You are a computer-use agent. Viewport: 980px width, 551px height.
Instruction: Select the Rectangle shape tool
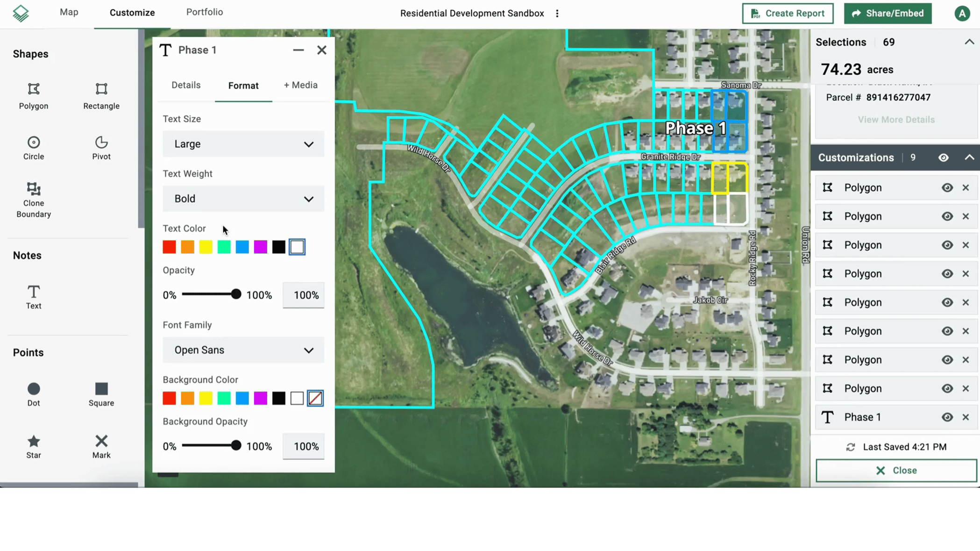tap(101, 96)
